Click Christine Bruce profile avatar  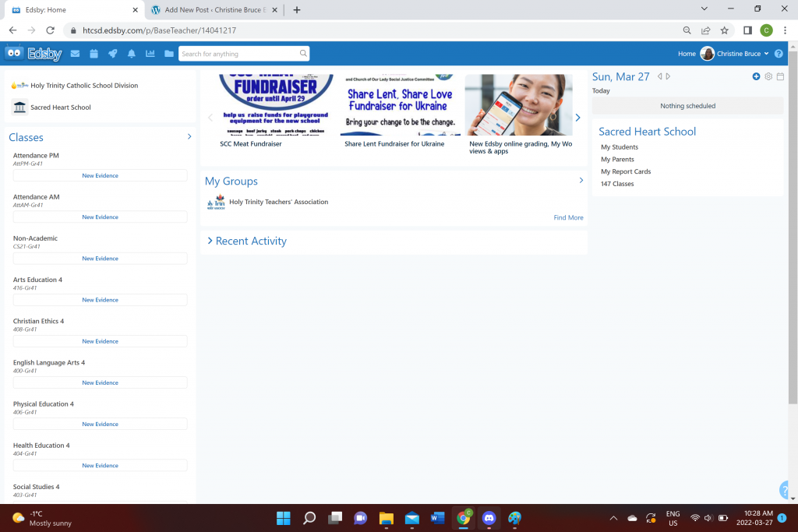pos(707,54)
